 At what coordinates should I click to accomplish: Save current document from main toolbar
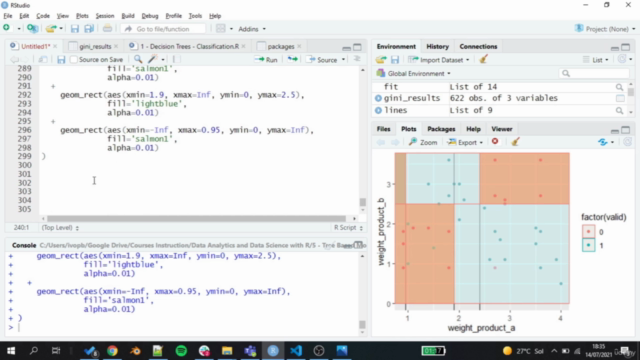click(x=74, y=29)
